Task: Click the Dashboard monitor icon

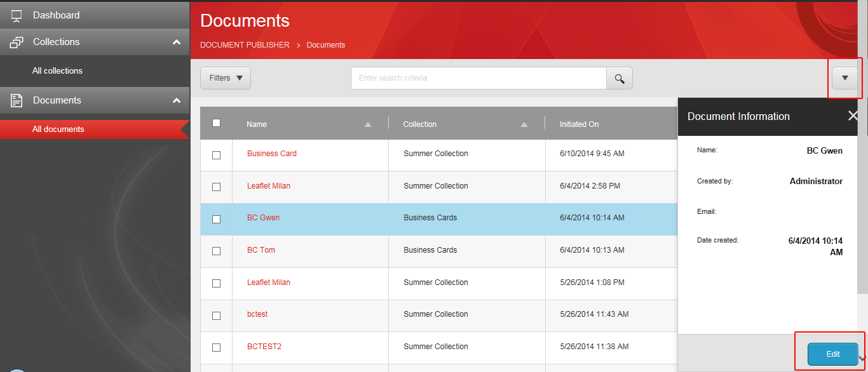Action: click(x=17, y=15)
